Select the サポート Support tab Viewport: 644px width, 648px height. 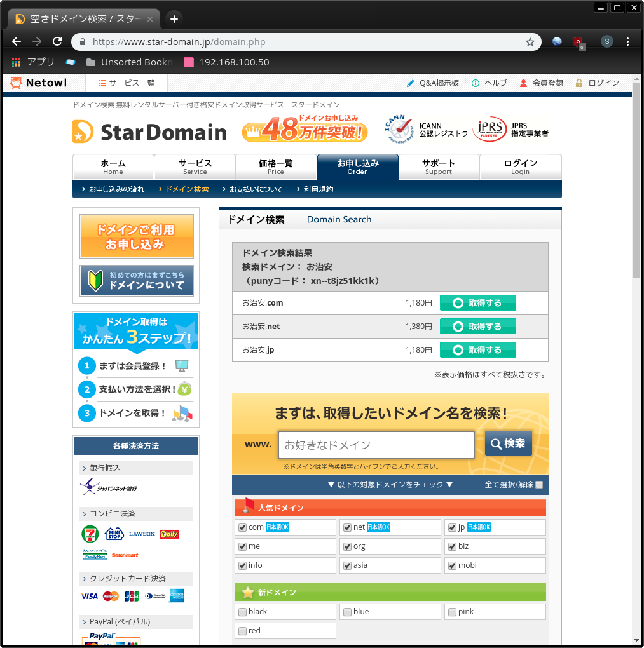(x=439, y=167)
